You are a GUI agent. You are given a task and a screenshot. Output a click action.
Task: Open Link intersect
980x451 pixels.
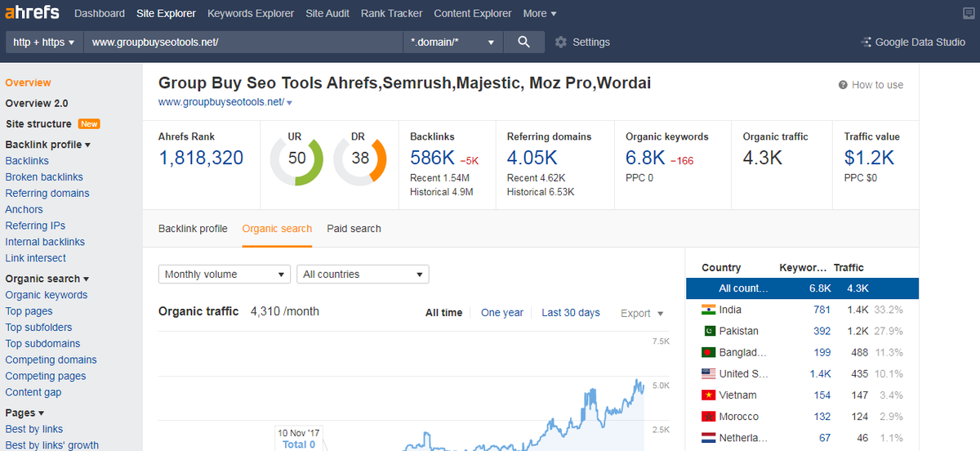coord(36,258)
